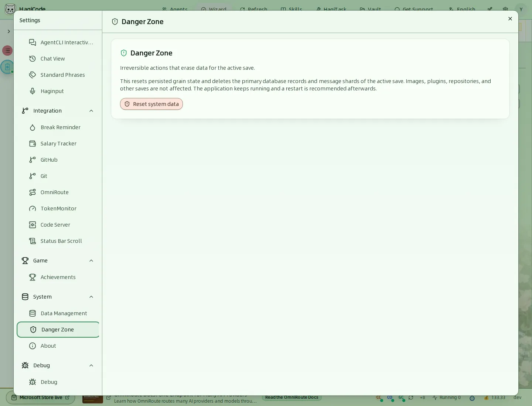Image resolution: width=532 pixels, height=406 pixels.
Task: Click the icon beside the Git entry
Action: tap(33, 176)
